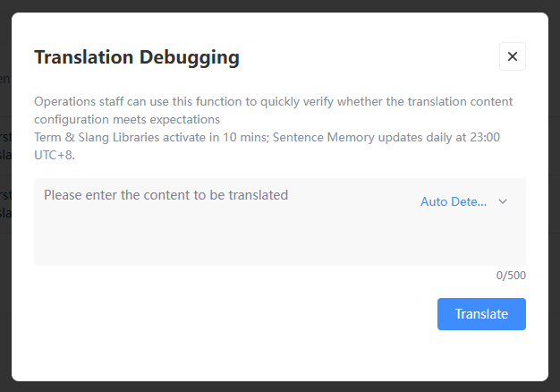Click the 0/500 character counter

(x=511, y=275)
